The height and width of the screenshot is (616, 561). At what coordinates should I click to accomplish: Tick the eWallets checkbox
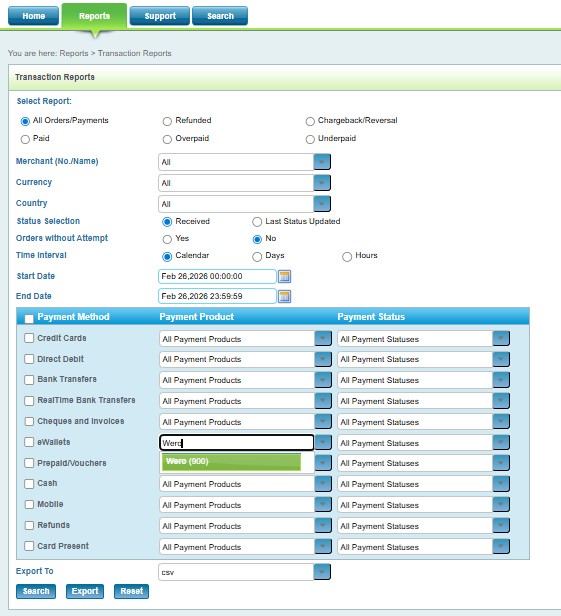tap(29, 442)
